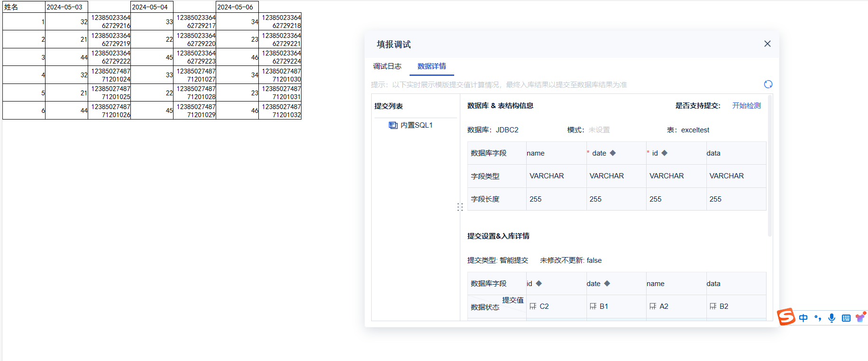Screen dimensions: 868x361
Task: Open the IME soft keyboard icon
Action: tap(846, 318)
